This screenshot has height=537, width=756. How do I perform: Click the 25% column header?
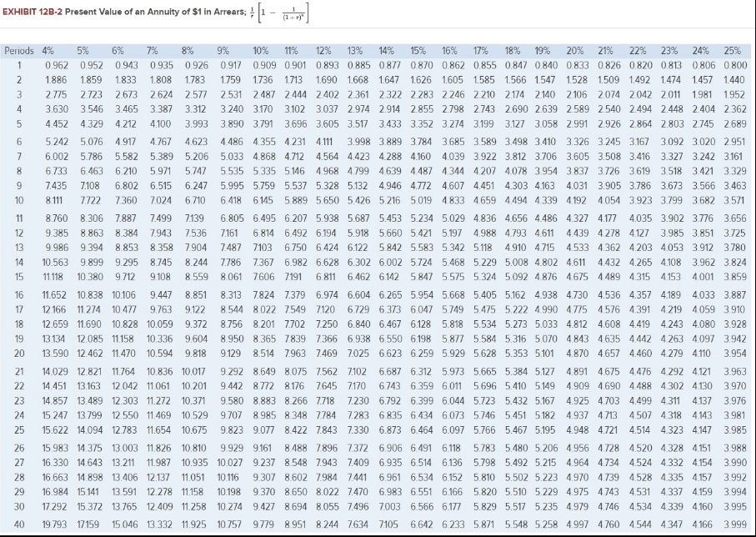coord(732,51)
